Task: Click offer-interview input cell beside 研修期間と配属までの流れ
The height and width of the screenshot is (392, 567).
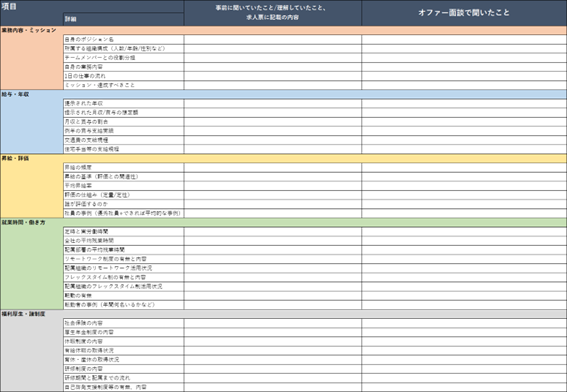Action: [x=464, y=378]
